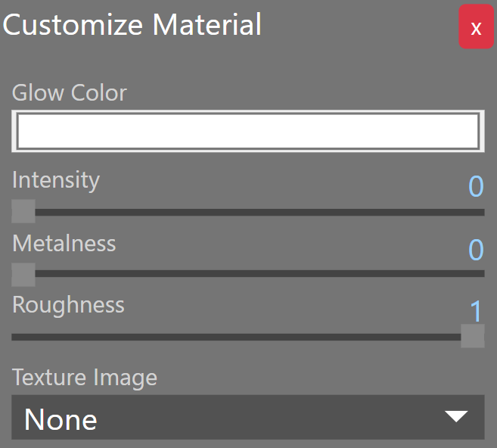Click the Intensity label text
Screen dimensions: 497x448
pyautogui.click(x=56, y=180)
